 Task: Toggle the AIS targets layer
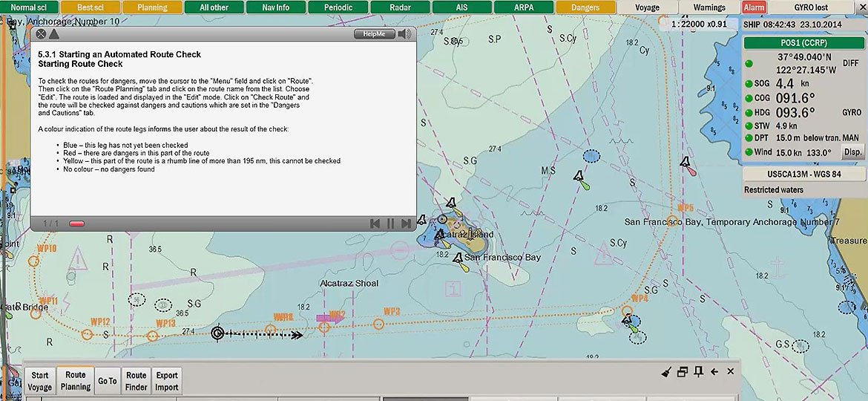(461, 7)
